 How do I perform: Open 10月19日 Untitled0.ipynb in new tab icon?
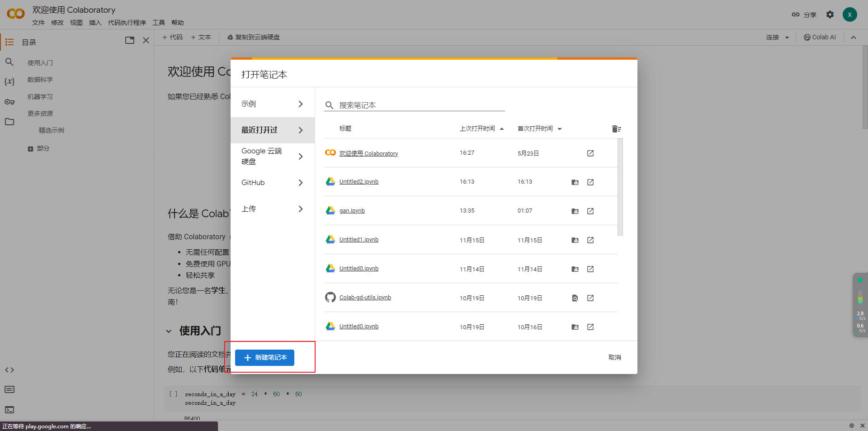point(590,327)
